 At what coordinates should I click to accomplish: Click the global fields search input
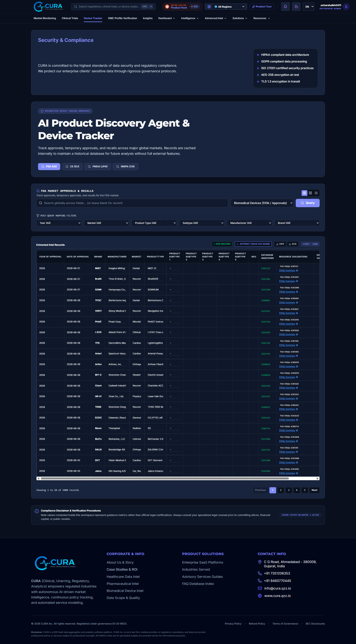[x=132, y=203]
